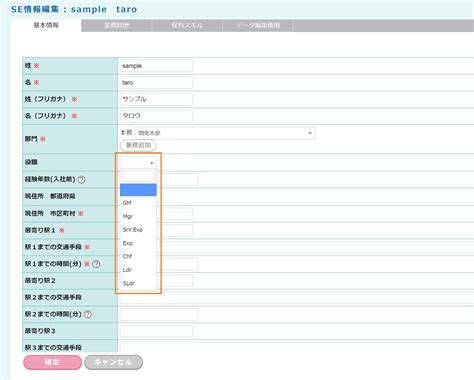Open the 保有スキル tab
This screenshot has height=380, width=474.
[187, 25]
